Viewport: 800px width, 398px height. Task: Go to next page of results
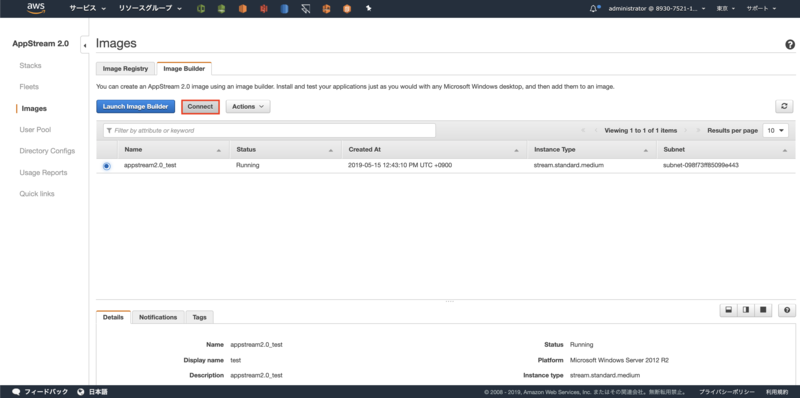click(686, 131)
